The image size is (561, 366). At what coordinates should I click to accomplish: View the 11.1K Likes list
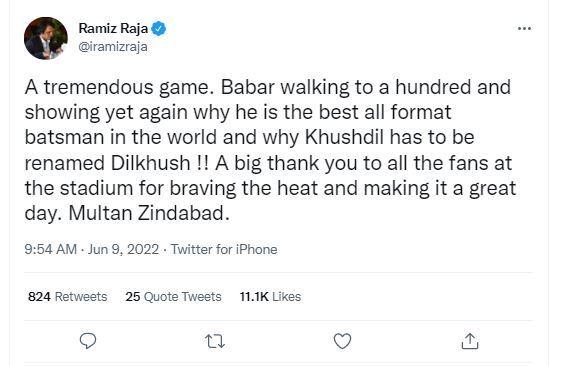pyautogui.click(x=270, y=297)
